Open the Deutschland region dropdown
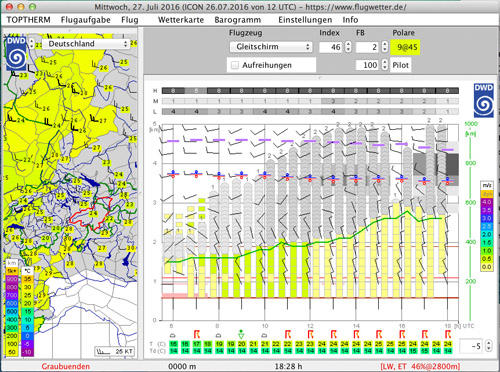 [x=86, y=44]
